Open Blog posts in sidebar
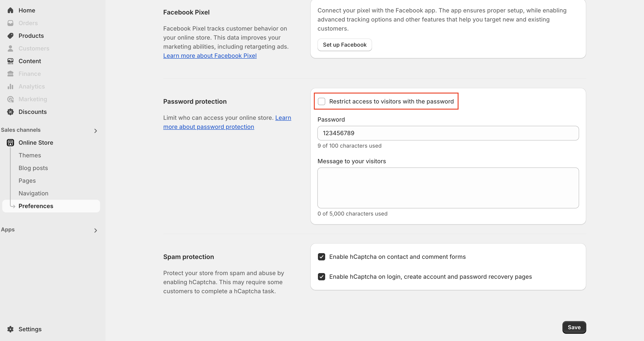The image size is (644, 341). [x=33, y=168]
